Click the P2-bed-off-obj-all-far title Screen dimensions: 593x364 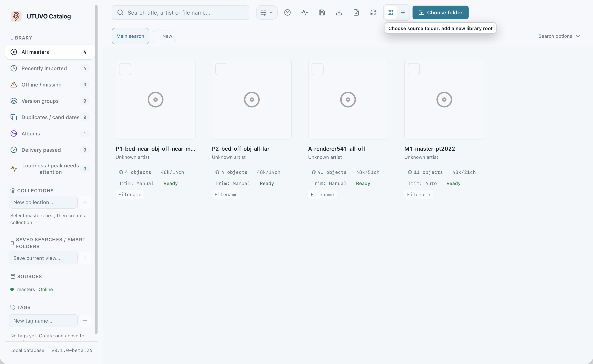(x=240, y=149)
